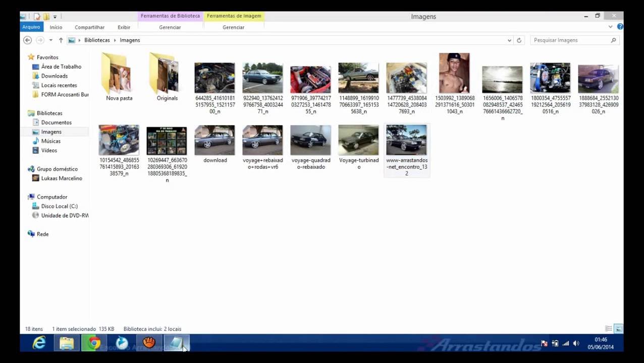Select Downloads in the Favoritos list
The image size is (644, 363).
pyautogui.click(x=54, y=76)
